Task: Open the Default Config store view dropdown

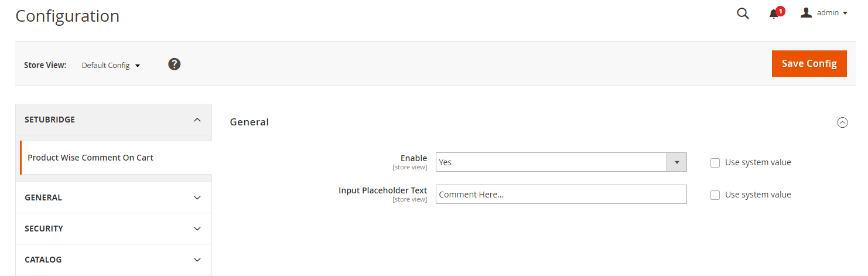Action: point(111,66)
